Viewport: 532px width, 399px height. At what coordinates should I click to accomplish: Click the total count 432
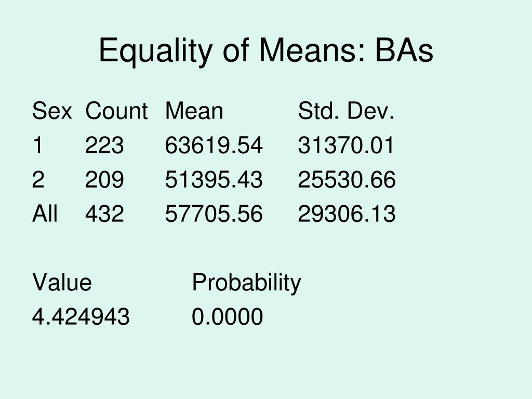(104, 214)
